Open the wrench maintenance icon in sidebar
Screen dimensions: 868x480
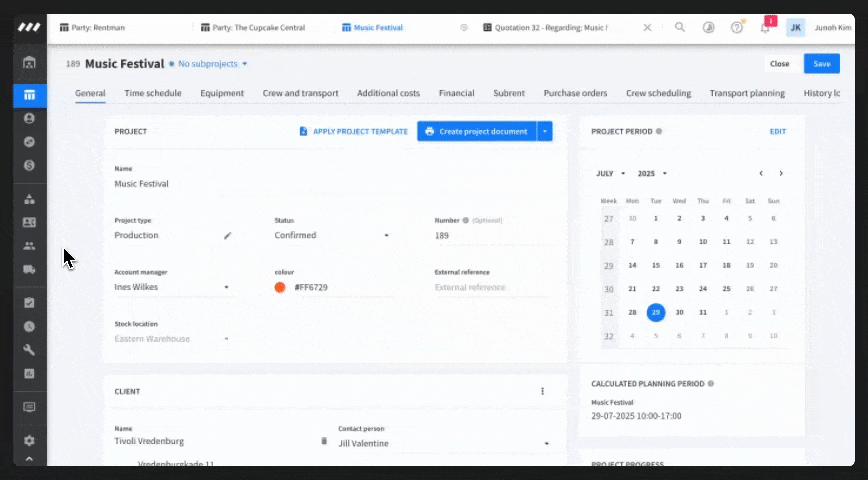click(29, 350)
